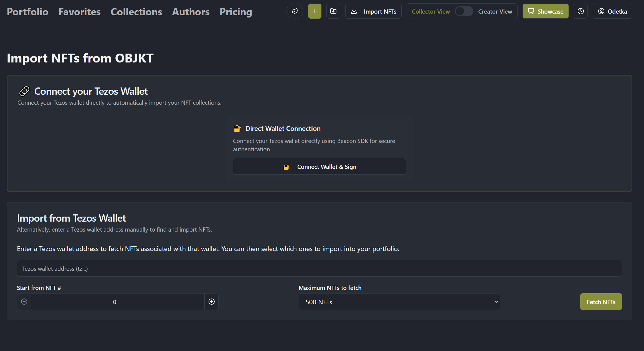Click the Direct Wallet Connection heading
Image resolution: width=644 pixels, height=351 pixels.
283,129
